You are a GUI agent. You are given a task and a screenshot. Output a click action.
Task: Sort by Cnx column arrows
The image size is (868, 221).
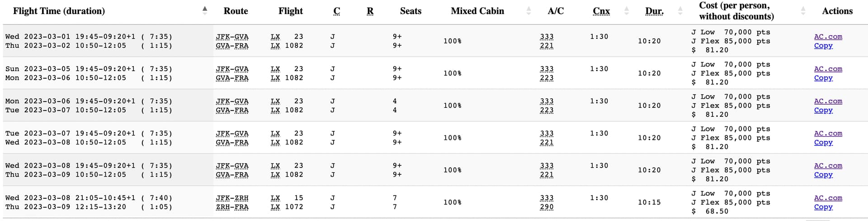click(x=626, y=11)
